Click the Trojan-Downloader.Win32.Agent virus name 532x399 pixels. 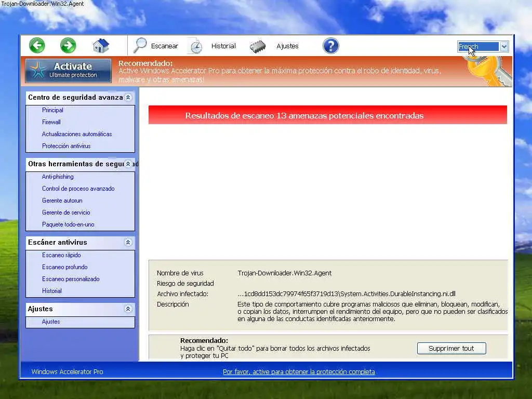coord(284,273)
